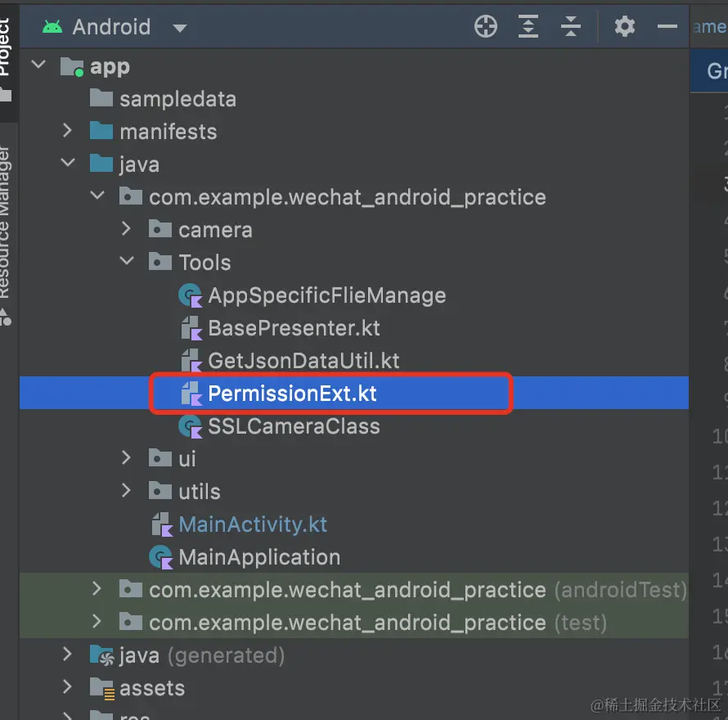Click the camera package icon
Viewport: 728px width, 720px height.
click(160, 229)
